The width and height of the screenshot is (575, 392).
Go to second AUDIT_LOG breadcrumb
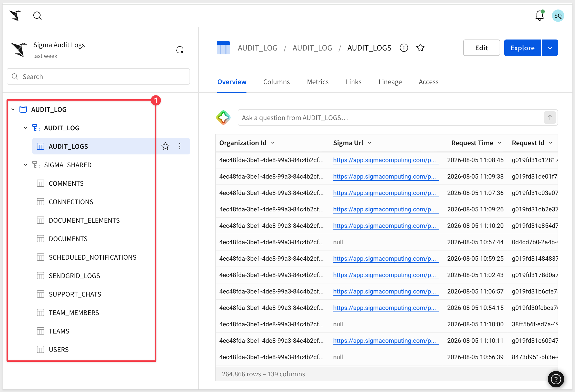tap(312, 48)
